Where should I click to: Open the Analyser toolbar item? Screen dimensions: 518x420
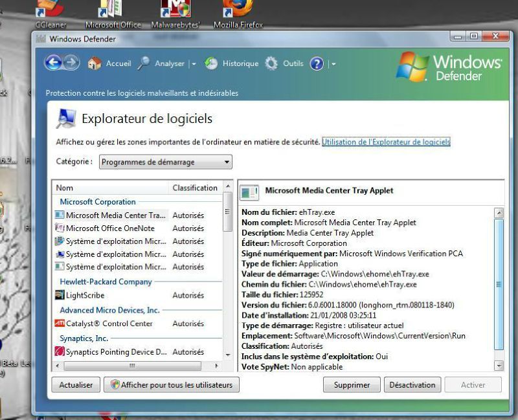pyautogui.click(x=161, y=63)
